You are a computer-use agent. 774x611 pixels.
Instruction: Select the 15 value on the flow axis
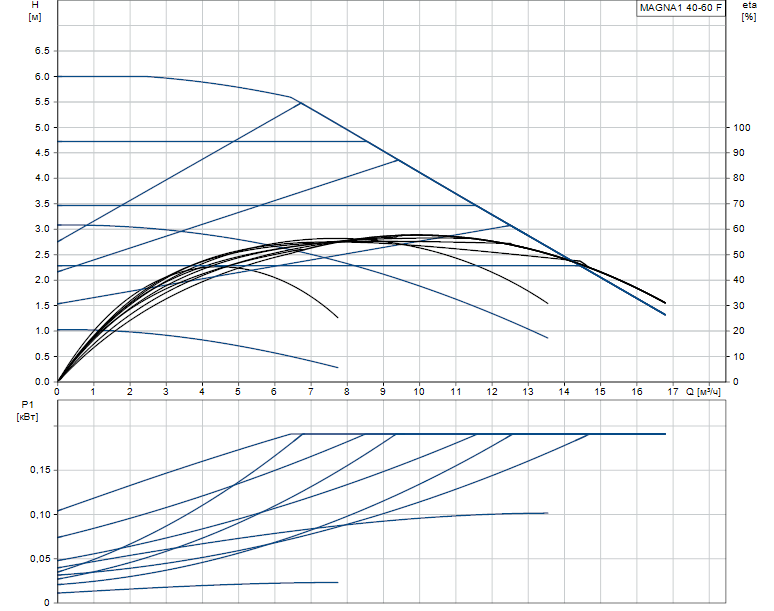tap(600, 392)
